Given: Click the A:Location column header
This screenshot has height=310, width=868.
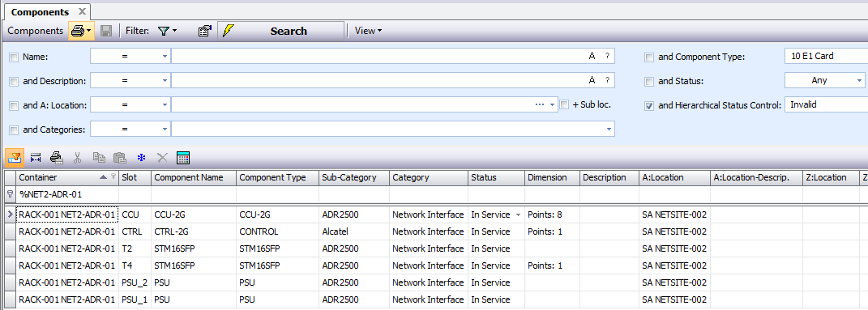Looking at the screenshot, I should pos(674,177).
